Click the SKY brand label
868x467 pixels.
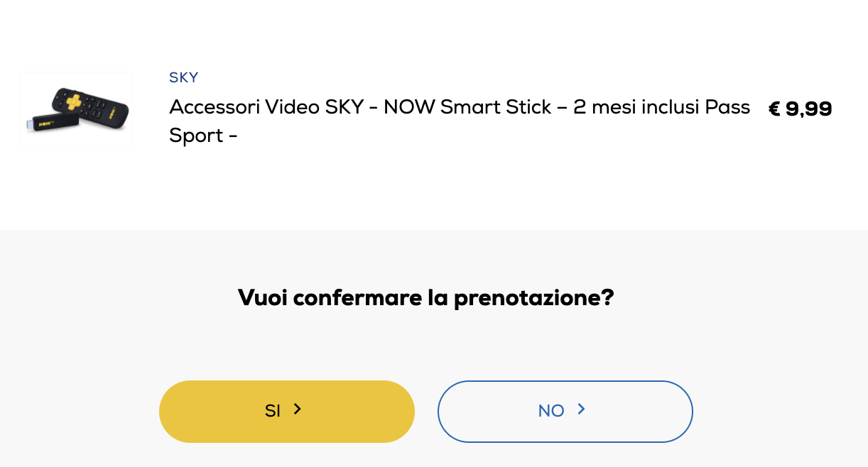[183, 77]
